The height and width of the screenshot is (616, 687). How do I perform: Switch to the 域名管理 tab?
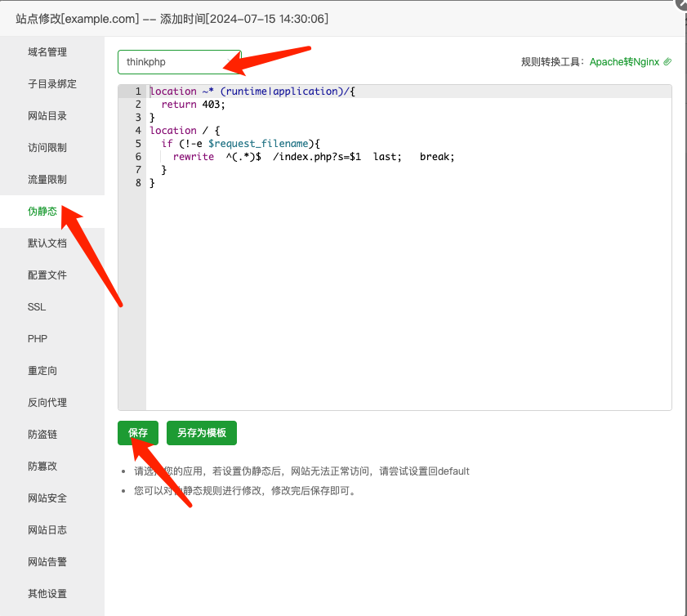click(x=47, y=52)
